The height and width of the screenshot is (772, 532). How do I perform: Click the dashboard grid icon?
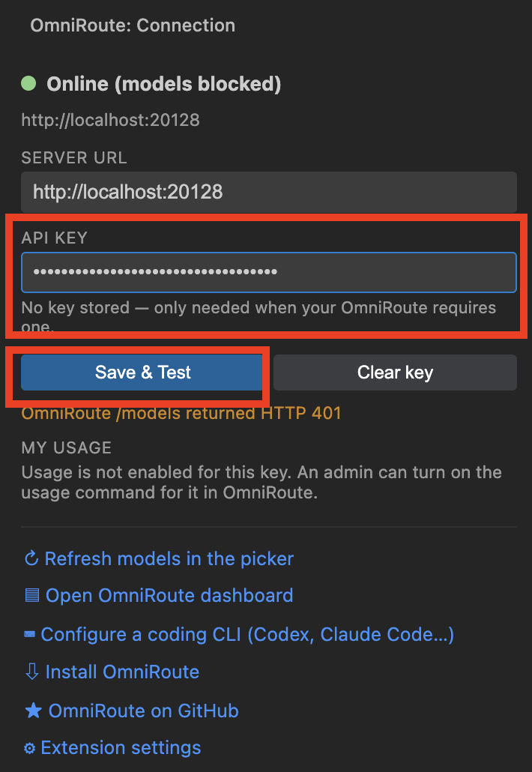click(31, 595)
